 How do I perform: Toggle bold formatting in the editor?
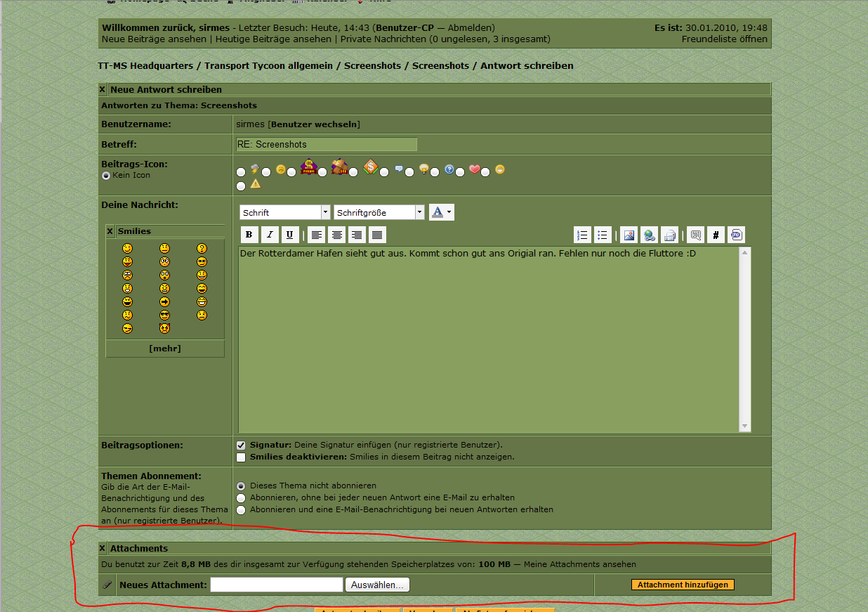pyautogui.click(x=249, y=235)
